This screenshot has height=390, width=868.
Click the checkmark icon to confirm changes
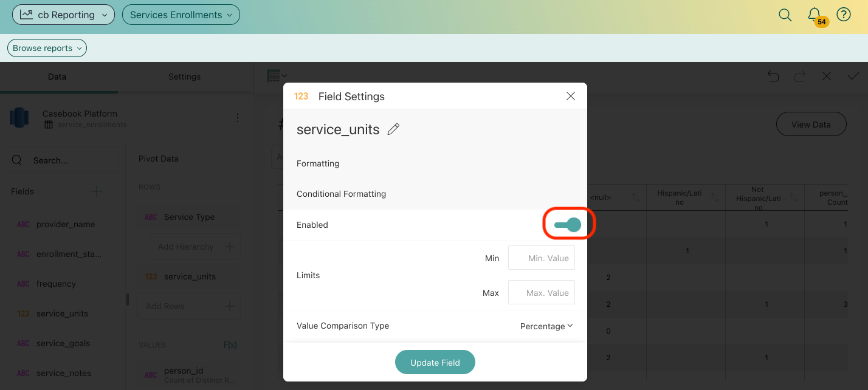[853, 77]
